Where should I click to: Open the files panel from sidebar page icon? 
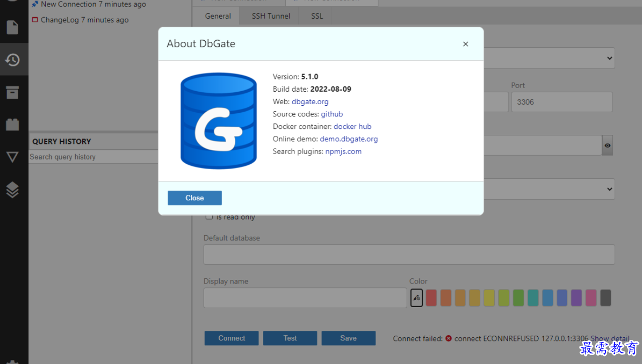[x=13, y=27]
